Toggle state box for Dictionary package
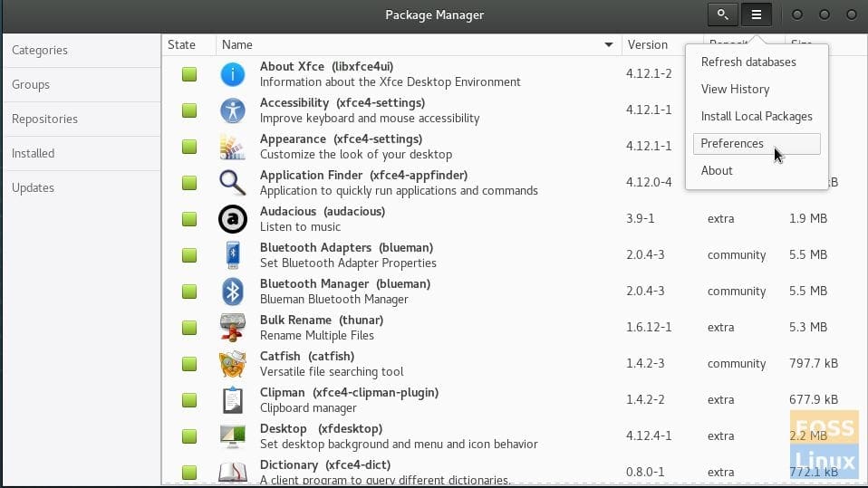 click(189, 473)
